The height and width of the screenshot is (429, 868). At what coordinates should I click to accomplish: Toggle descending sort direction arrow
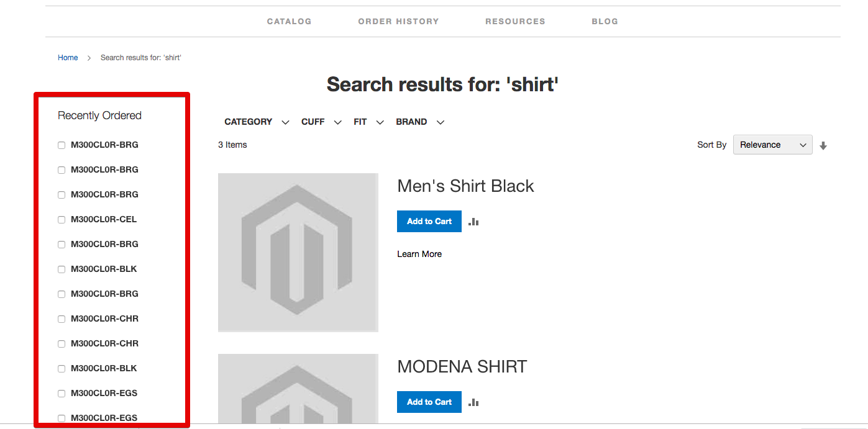(x=823, y=146)
